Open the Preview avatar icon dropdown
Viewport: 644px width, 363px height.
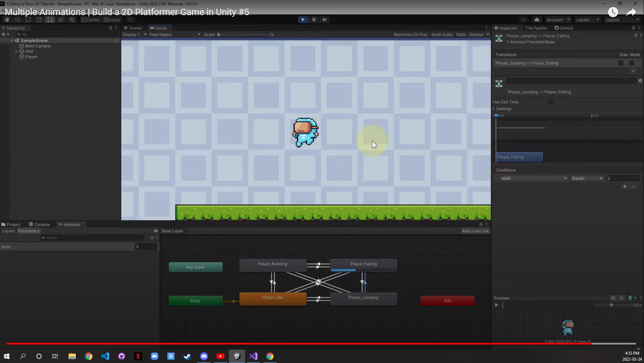(x=632, y=298)
